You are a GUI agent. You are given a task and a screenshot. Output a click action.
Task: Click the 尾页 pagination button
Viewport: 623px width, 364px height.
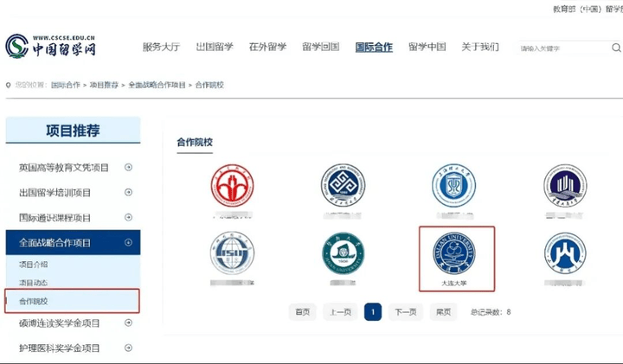[x=443, y=312]
